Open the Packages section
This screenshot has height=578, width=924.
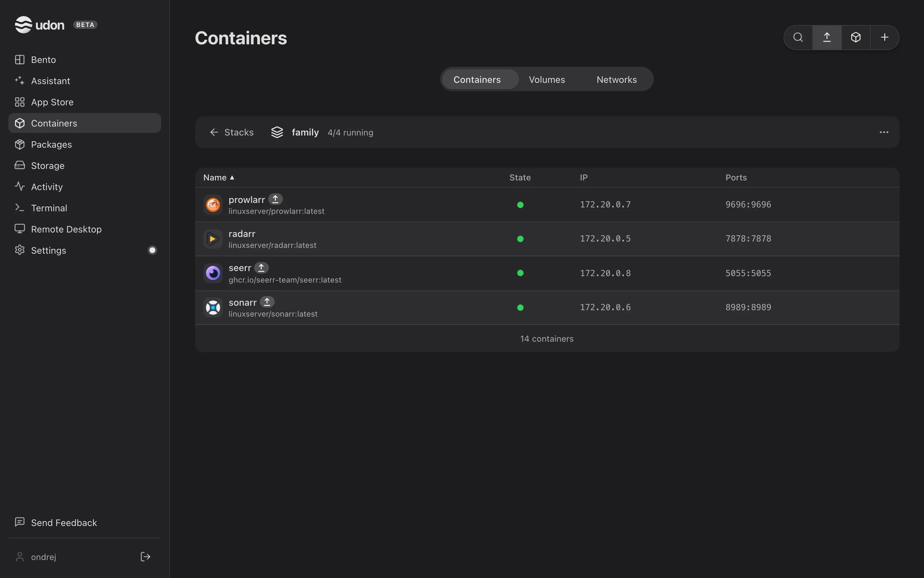coord(84,144)
